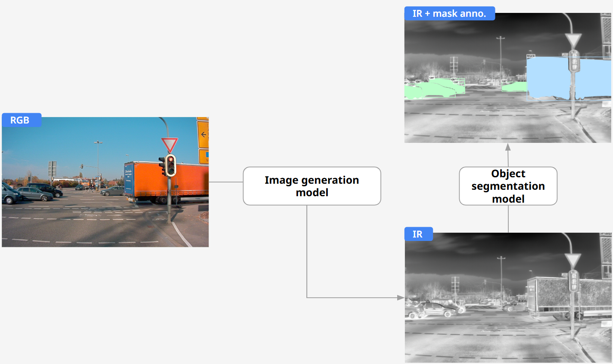This screenshot has width=613, height=364.
Task: Click the traffic light in bottom IR image
Action: coord(573,281)
